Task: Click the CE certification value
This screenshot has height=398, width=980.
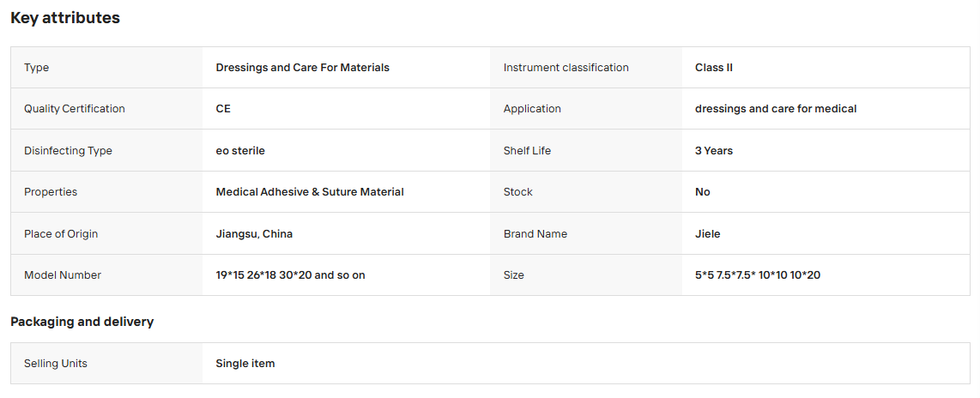Action: click(223, 109)
